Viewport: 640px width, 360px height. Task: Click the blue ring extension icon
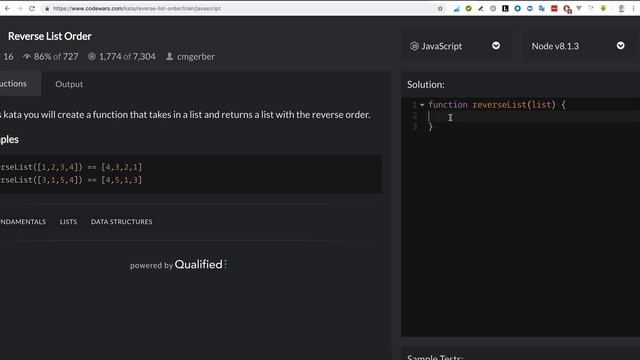518,9
